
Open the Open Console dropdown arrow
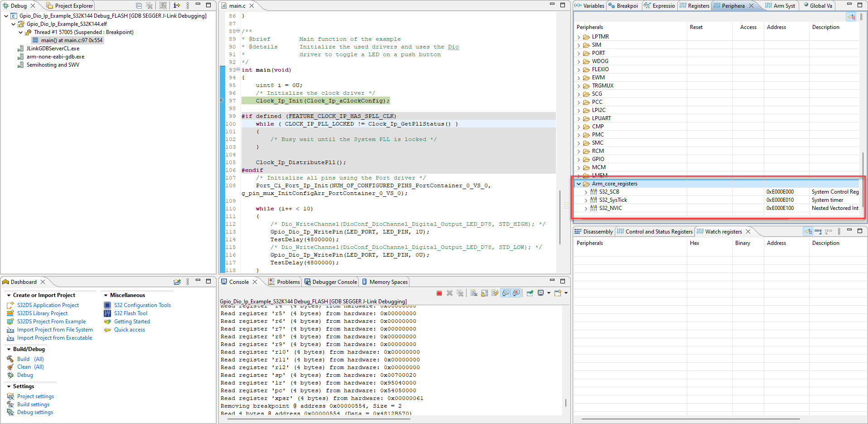(x=566, y=293)
